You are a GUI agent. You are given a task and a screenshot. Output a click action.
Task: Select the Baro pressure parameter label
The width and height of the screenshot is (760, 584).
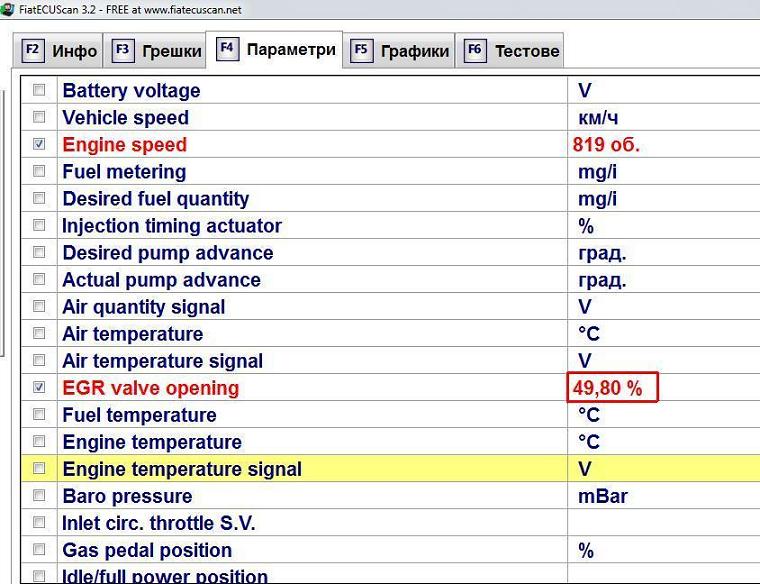click(x=127, y=496)
